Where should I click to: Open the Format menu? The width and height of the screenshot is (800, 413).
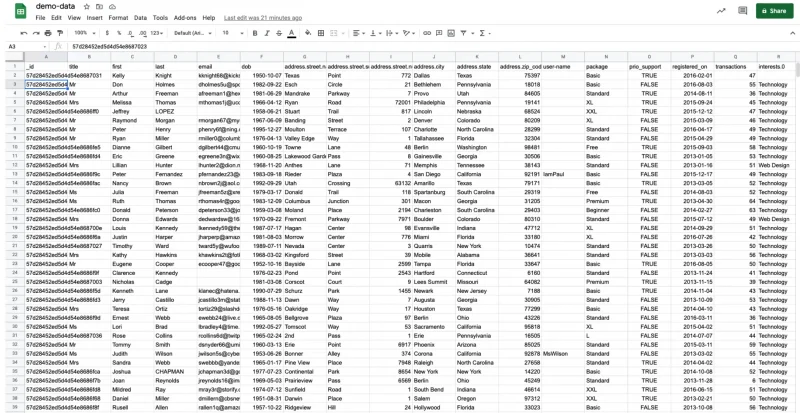pos(118,18)
